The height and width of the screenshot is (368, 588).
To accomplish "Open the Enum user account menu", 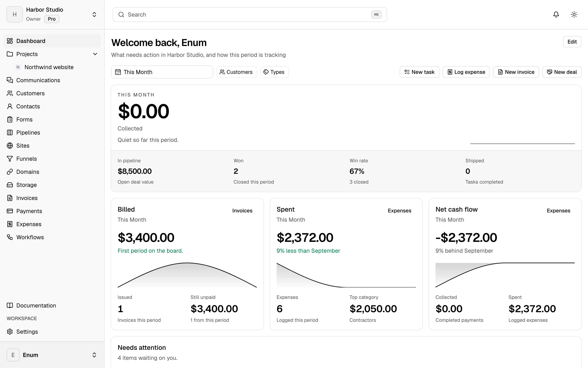I will pos(52,355).
